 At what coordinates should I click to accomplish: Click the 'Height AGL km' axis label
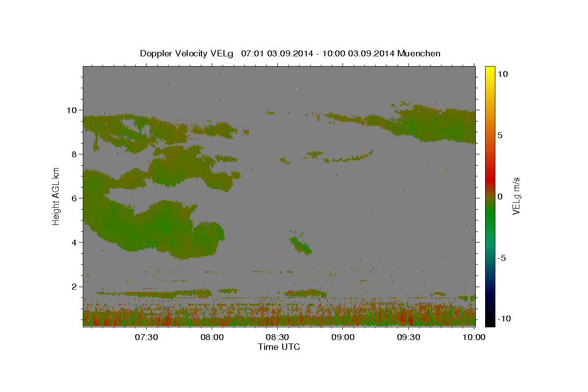tap(56, 196)
